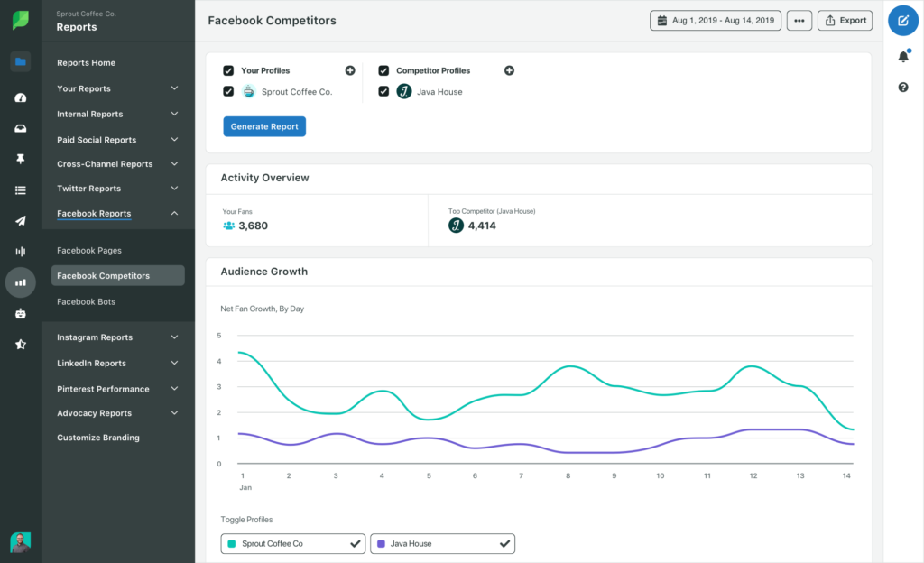
Task: Click the highlighted bar chart Reports icon
Action: tap(20, 282)
